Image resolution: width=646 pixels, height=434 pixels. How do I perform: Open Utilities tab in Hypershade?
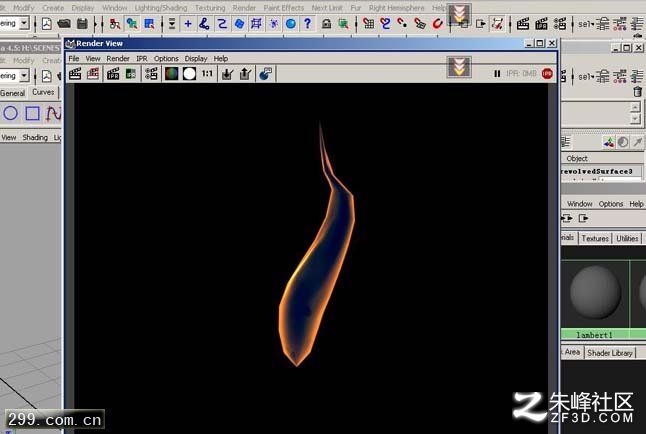[x=627, y=238]
